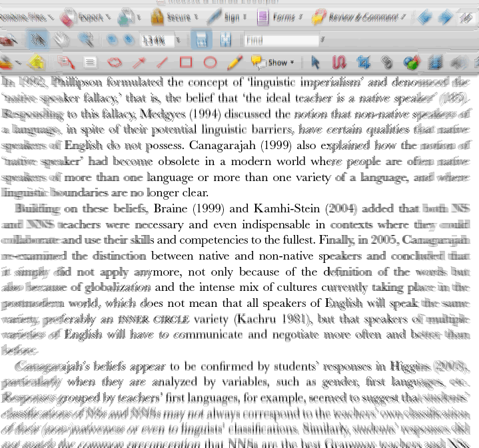Select the Article tool
The width and height of the screenshot is (479, 448).
click(x=339, y=63)
